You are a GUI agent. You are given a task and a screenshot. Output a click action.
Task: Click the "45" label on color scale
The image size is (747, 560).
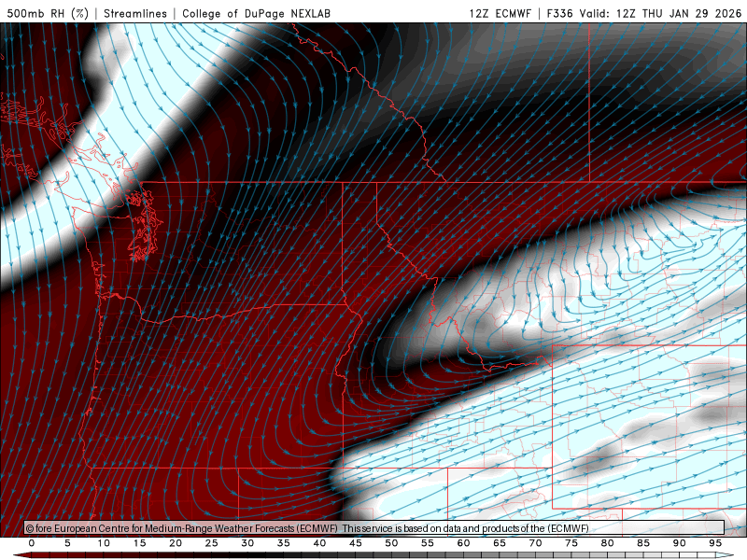[x=356, y=543]
